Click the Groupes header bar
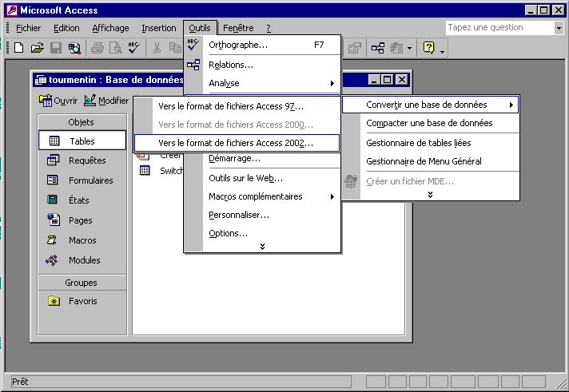 coord(82,283)
